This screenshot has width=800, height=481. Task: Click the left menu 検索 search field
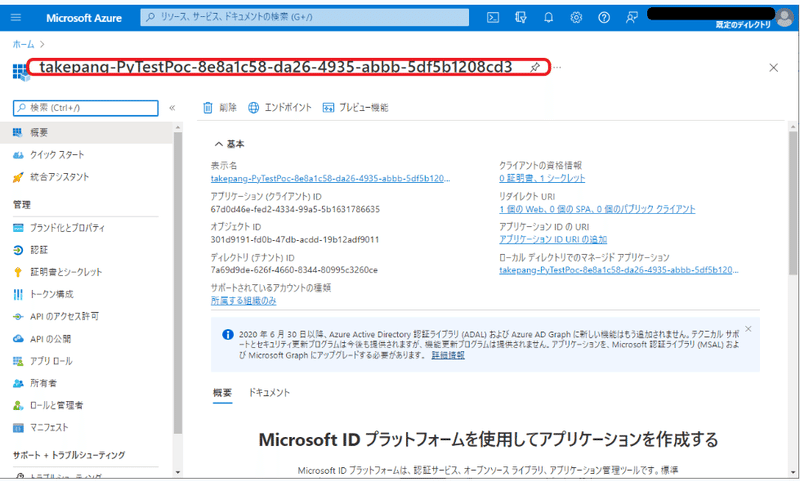point(86,108)
